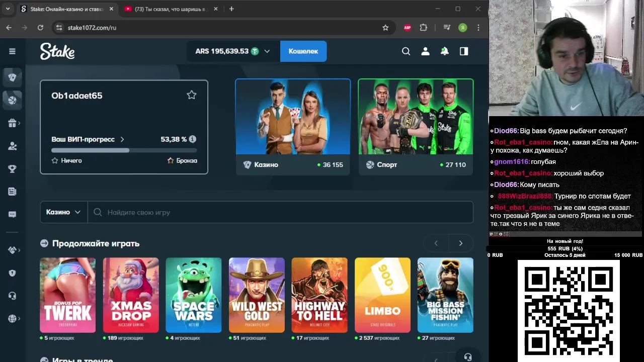Focus the Найдите свою игру search field

tap(281, 212)
